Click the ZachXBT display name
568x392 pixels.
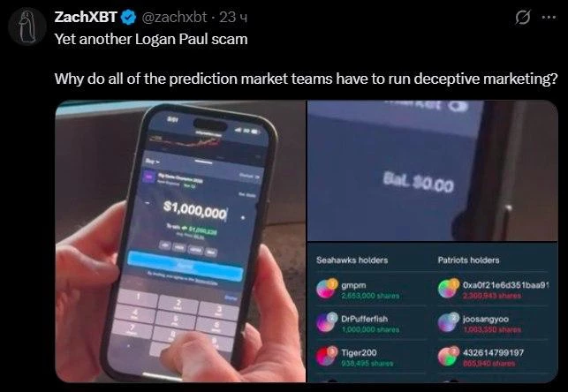coord(86,17)
